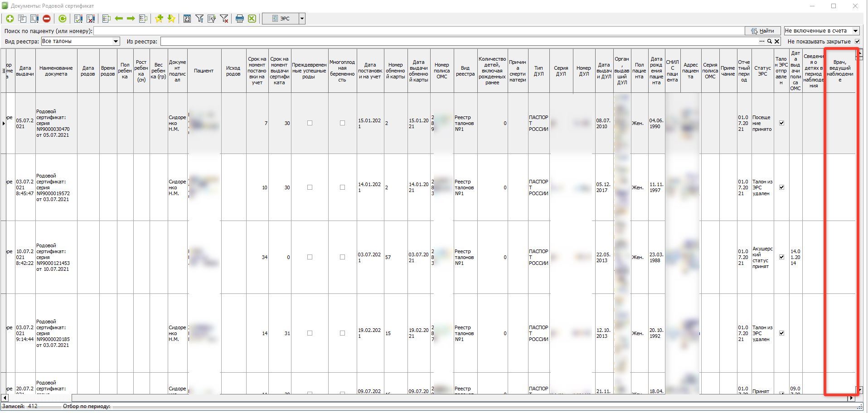Viewport: 868px width, 413px height.
Task: Clear filter funnel with red cross
Action: pos(224,19)
